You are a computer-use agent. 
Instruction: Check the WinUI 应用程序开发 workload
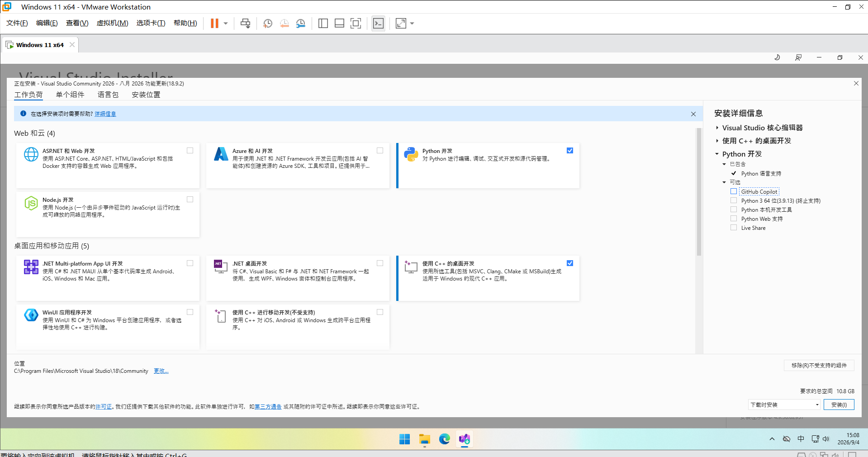point(190,312)
